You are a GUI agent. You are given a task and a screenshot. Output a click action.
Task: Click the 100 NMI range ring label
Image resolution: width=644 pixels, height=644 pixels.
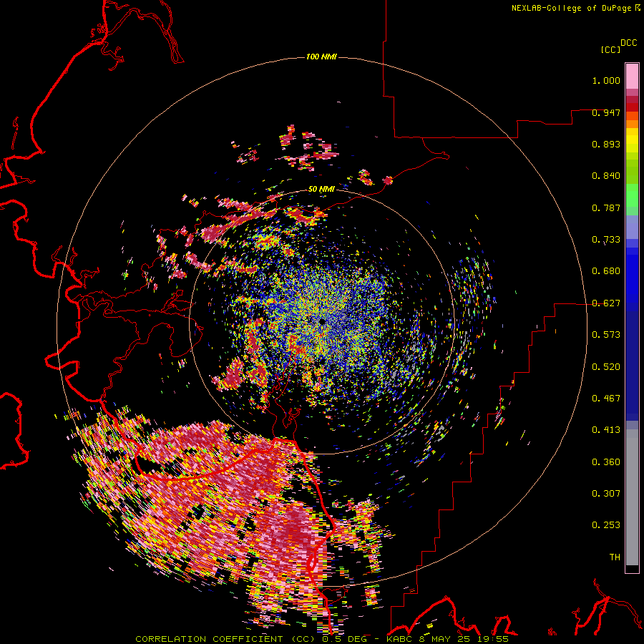pos(321,57)
